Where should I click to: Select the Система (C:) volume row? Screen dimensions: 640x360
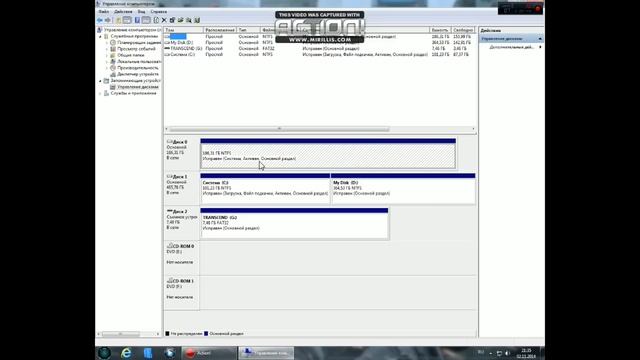point(320,54)
